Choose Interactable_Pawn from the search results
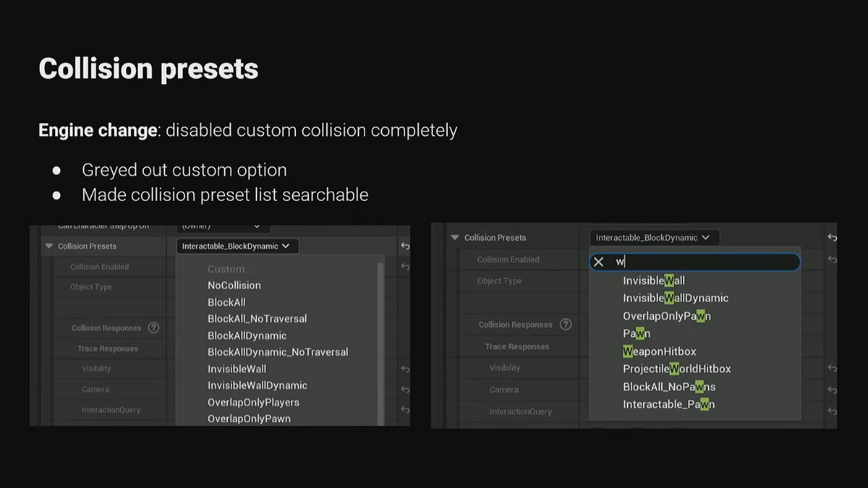 (x=668, y=404)
